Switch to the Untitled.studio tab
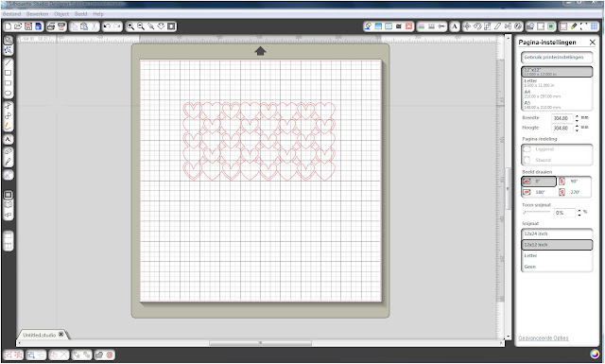Image resolution: width=605 pixels, height=364 pixels. pyautogui.click(x=39, y=335)
